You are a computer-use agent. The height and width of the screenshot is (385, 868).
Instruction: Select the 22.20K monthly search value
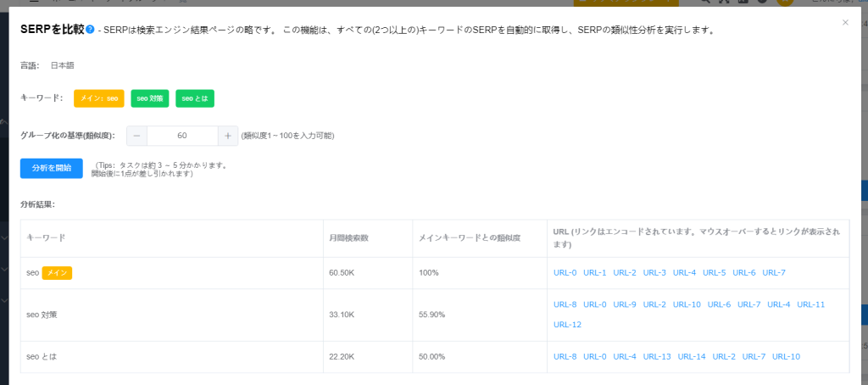click(342, 357)
